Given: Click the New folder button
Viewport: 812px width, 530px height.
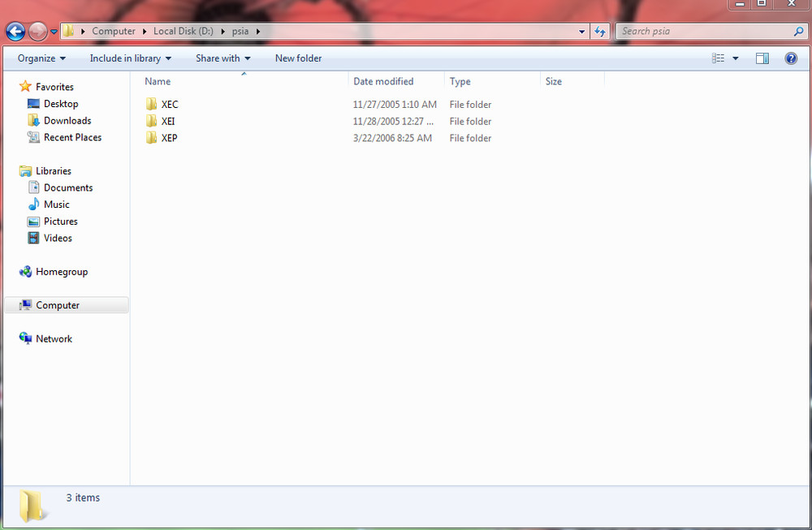Looking at the screenshot, I should point(298,58).
